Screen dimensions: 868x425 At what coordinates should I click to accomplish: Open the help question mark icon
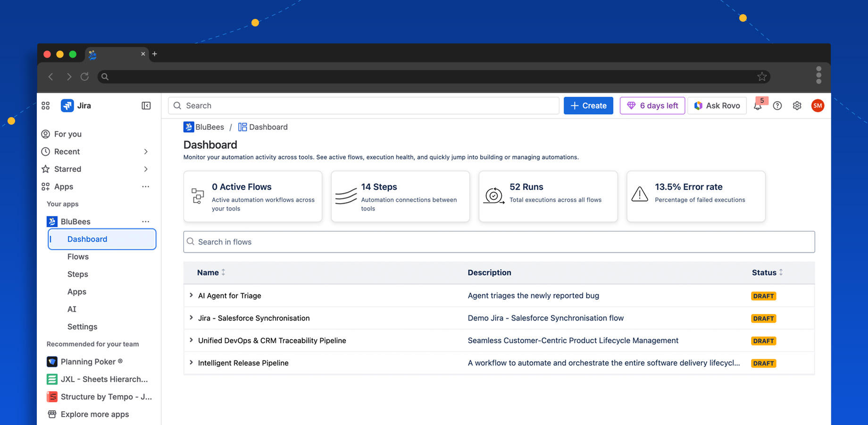pyautogui.click(x=777, y=106)
